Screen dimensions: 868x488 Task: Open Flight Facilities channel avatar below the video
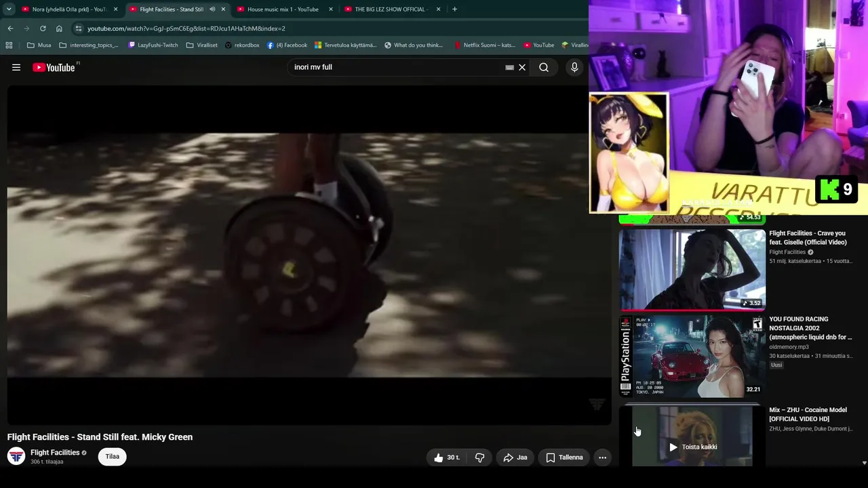tap(16, 456)
